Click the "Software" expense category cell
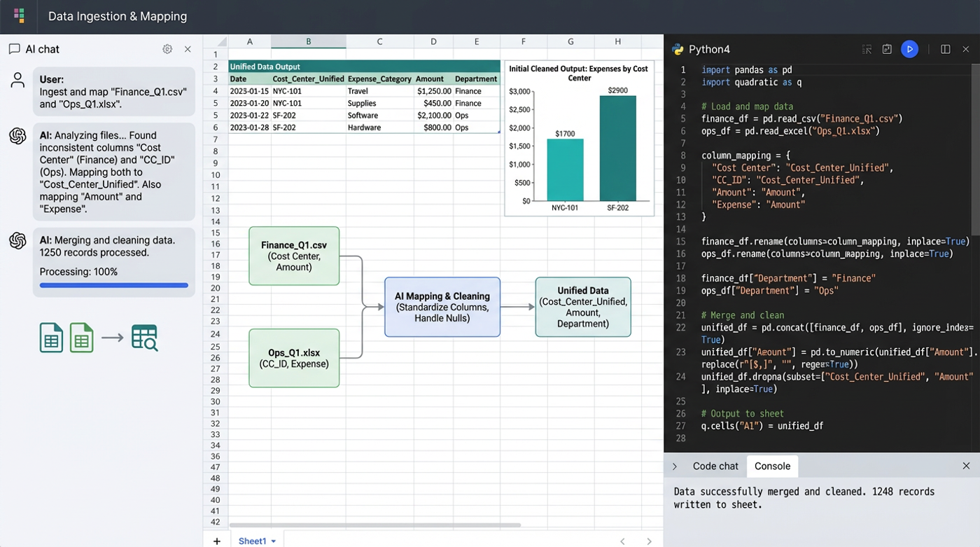The image size is (980, 547). pyautogui.click(x=379, y=116)
